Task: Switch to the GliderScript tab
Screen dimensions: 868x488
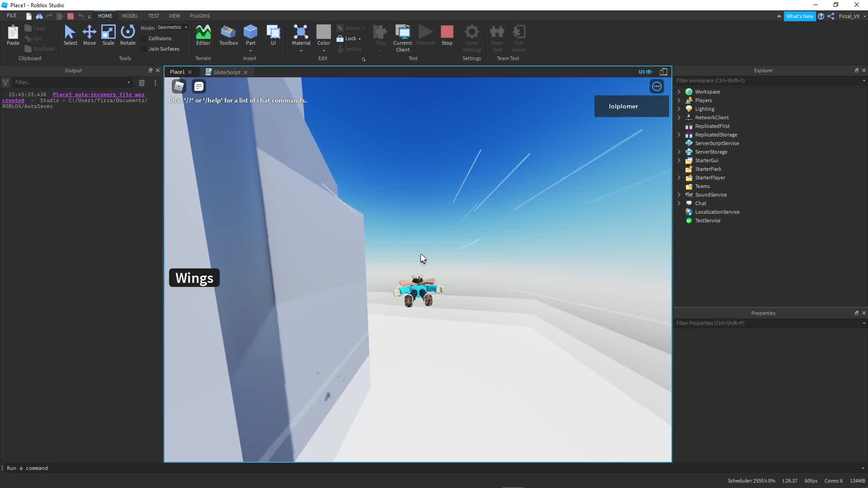Action: [x=226, y=72]
